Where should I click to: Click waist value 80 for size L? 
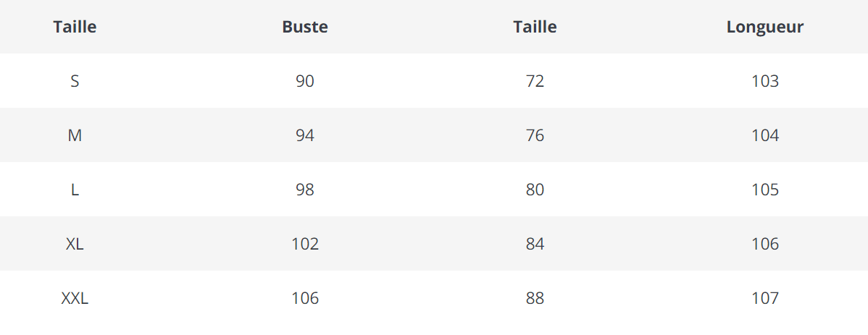click(535, 190)
